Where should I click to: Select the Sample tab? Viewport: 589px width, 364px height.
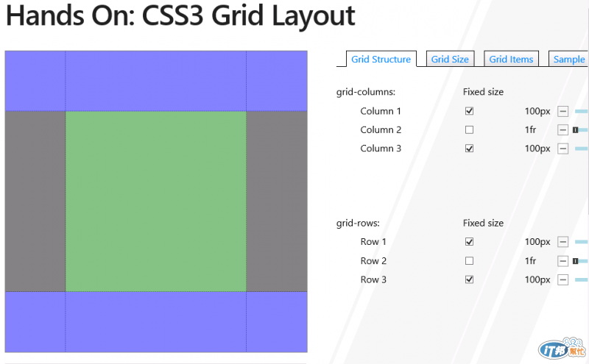click(568, 59)
